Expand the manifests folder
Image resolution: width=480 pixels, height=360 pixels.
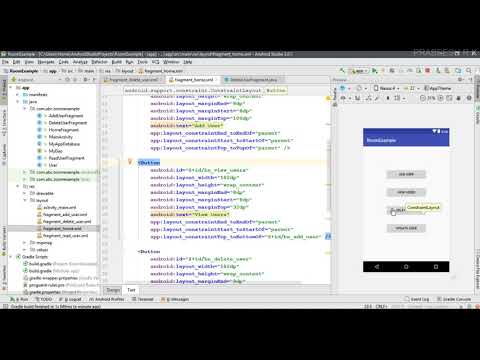18,95
